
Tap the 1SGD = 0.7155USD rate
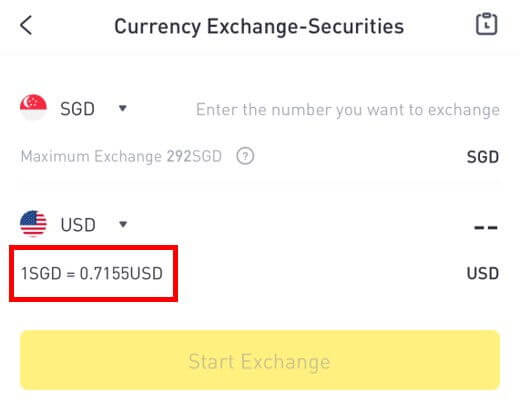pos(92,273)
